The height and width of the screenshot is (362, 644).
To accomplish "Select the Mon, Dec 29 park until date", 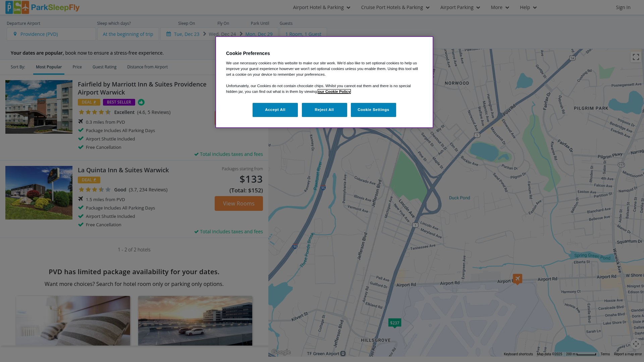I will (259, 34).
